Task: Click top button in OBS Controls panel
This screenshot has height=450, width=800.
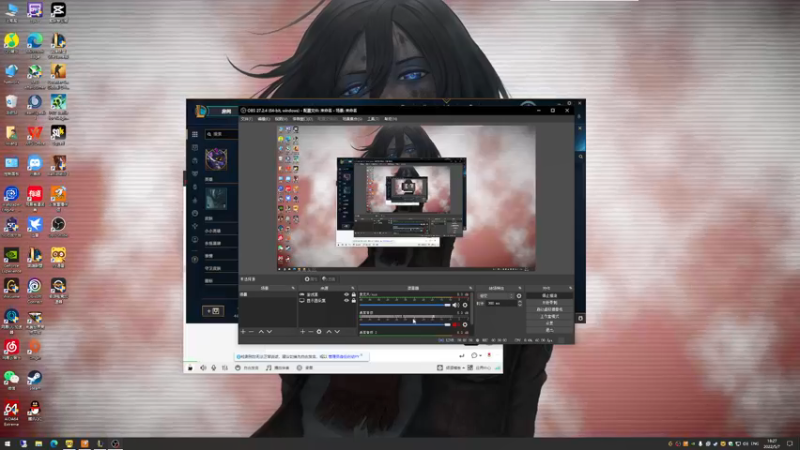Action: point(549,295)
